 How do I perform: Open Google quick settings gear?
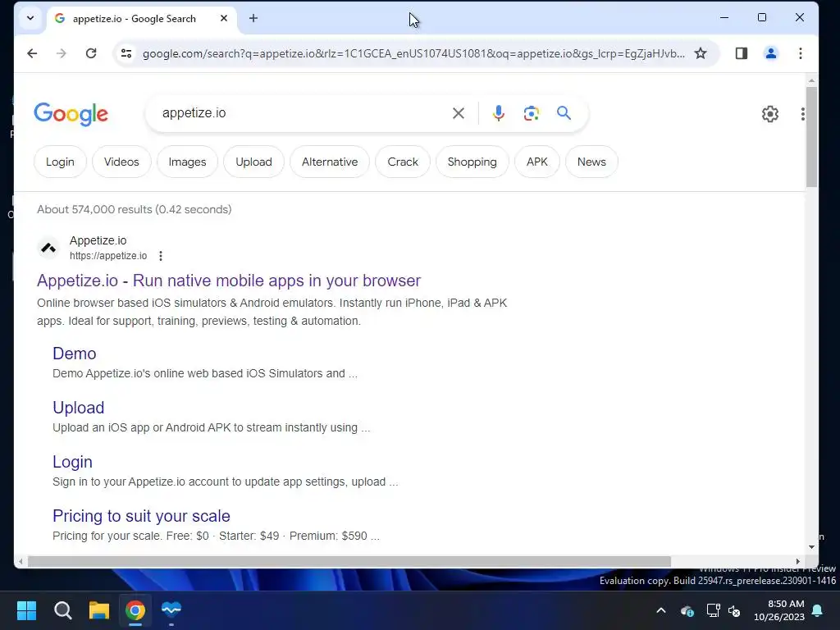[x=769, y=113]
